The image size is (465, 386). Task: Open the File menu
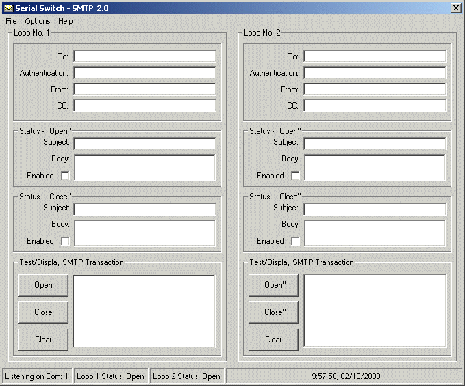coord(11,21)
